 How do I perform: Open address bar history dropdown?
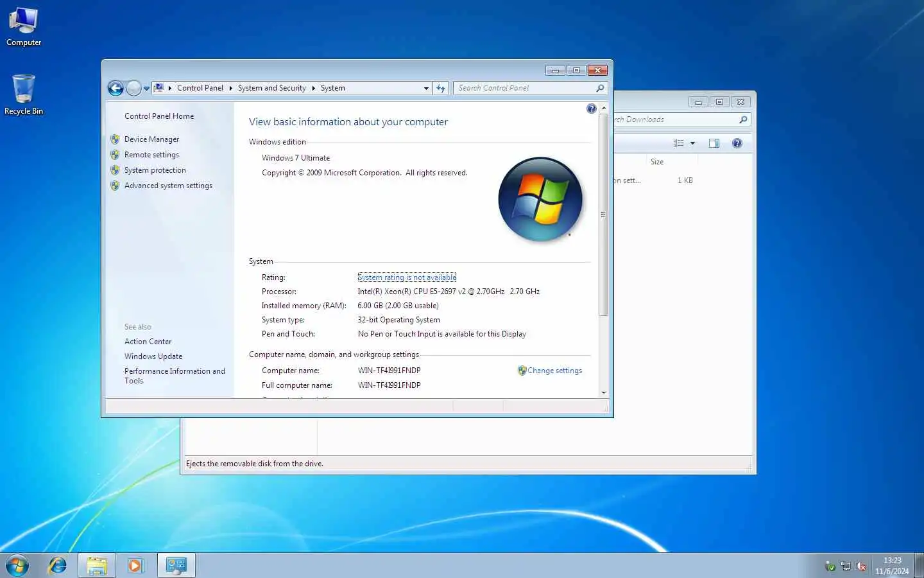[426, 88]
